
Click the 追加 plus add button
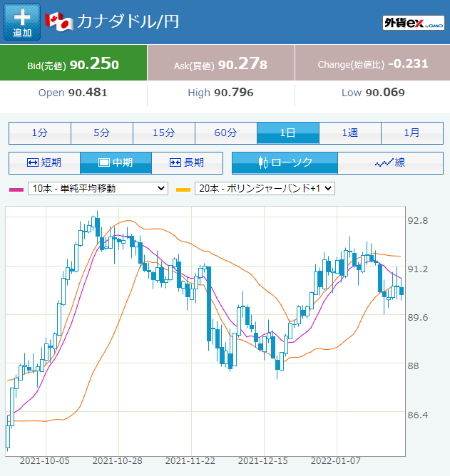coord(22,22)
